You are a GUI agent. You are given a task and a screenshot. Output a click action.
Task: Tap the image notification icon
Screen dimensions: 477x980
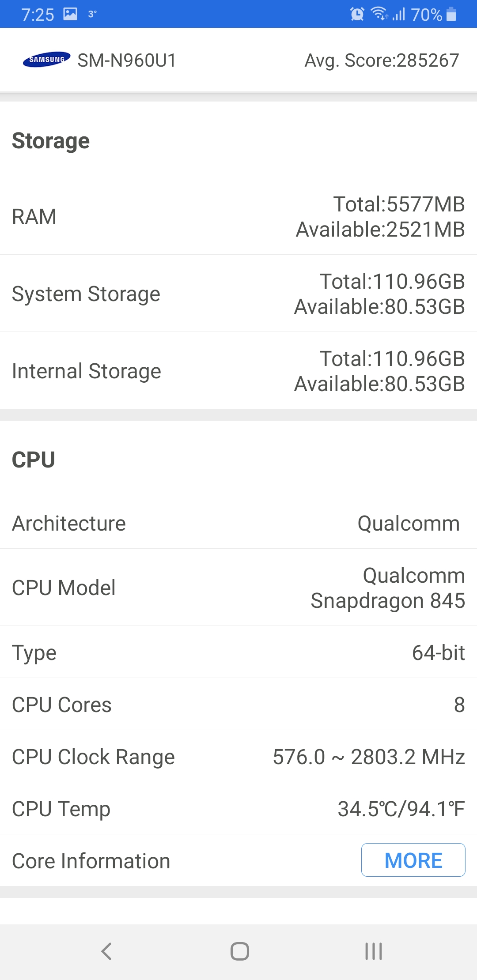[70, 14]
